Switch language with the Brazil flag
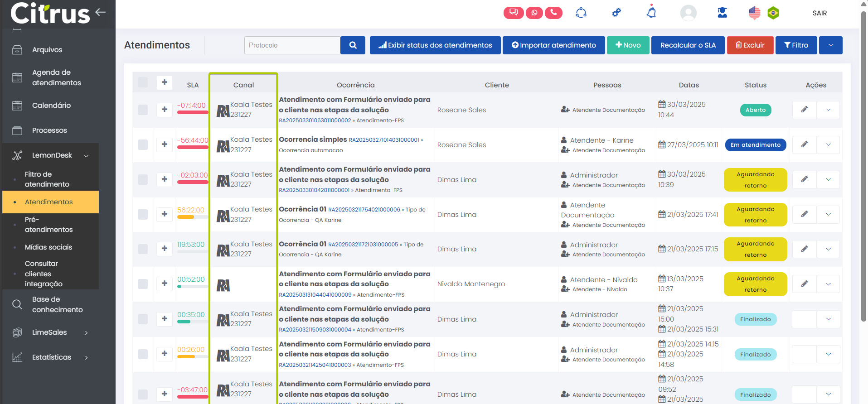 click(773, 13)
